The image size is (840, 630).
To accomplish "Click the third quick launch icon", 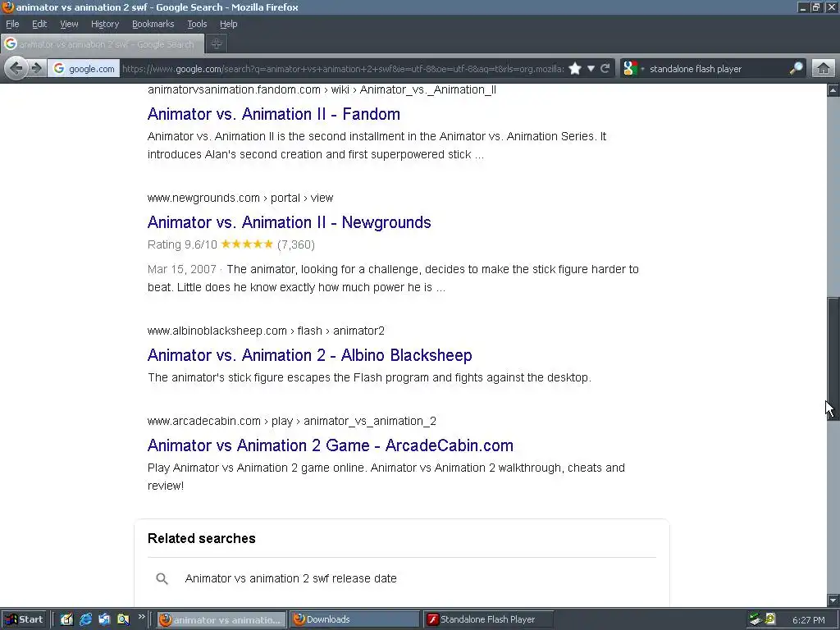I will coord(104,619).
